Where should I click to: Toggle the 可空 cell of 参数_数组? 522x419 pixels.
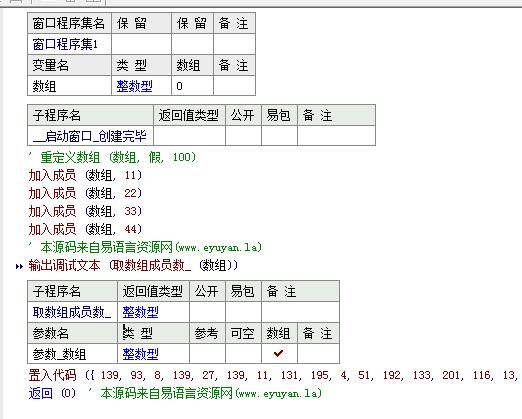[x=243, y=353]
